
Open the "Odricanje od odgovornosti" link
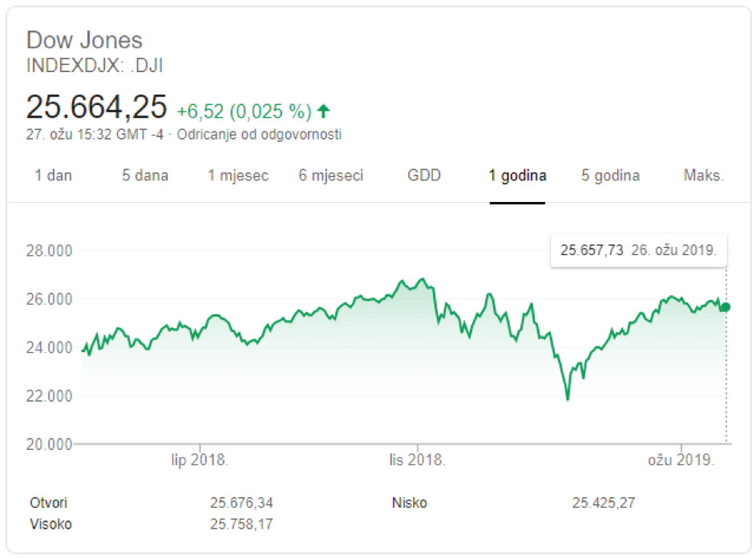pyautogui.click(x=259, y=135)
